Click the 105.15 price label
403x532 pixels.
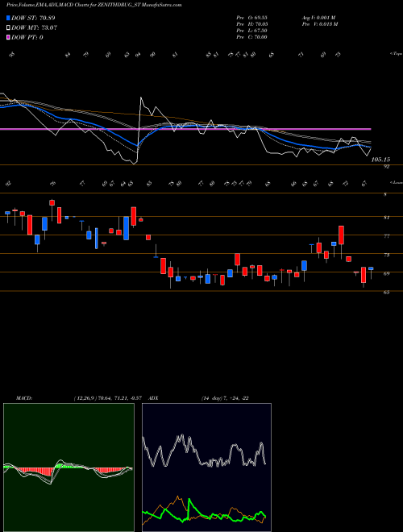pyautogui.click(x=380, y=159)
